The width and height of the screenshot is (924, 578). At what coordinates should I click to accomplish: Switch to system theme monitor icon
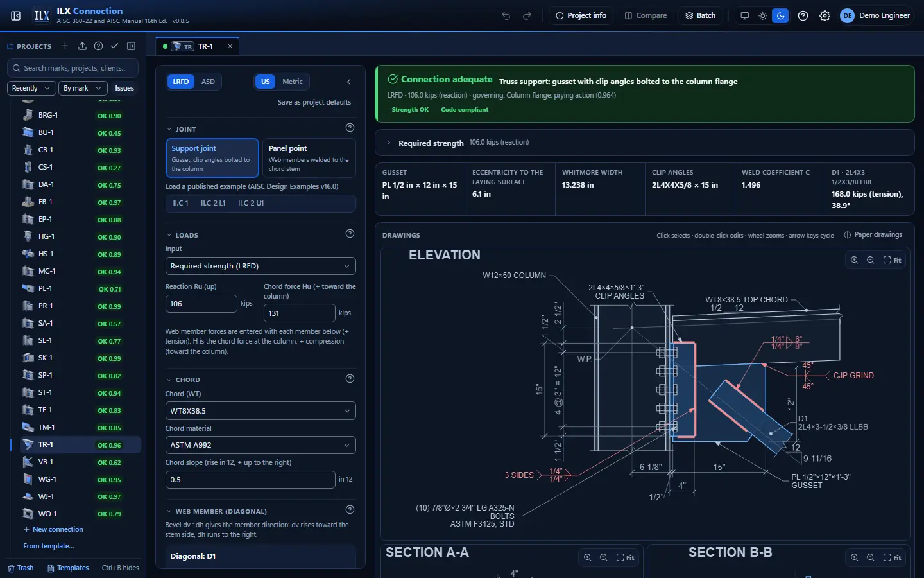[744, 15]
